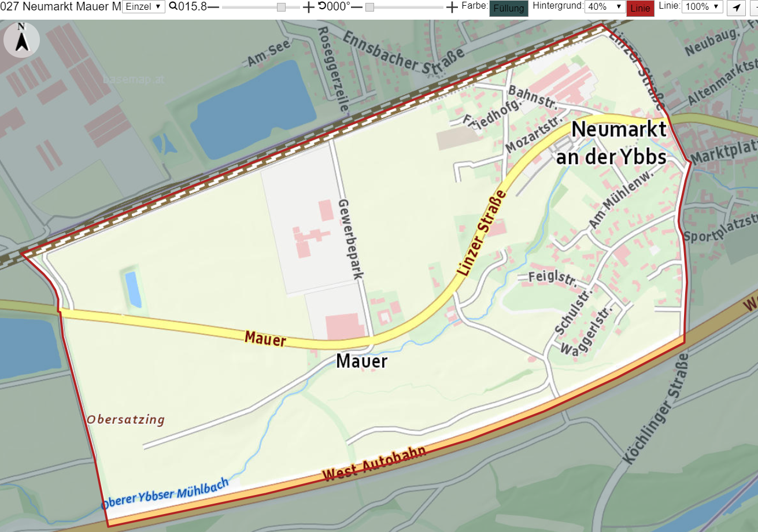The width and height of the screenshot is (758, 532).
Task: Open the Linie 100% dropdown
Action: [702, 7]
